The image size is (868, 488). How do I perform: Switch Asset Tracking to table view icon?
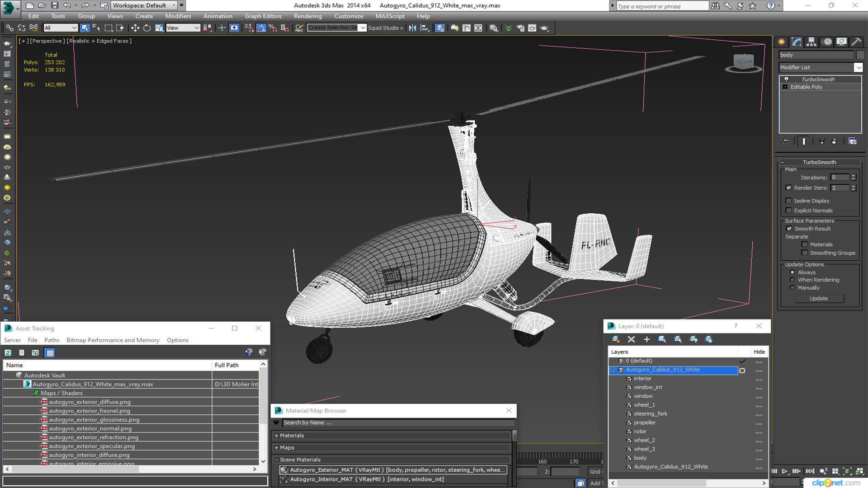pos(50,353)
